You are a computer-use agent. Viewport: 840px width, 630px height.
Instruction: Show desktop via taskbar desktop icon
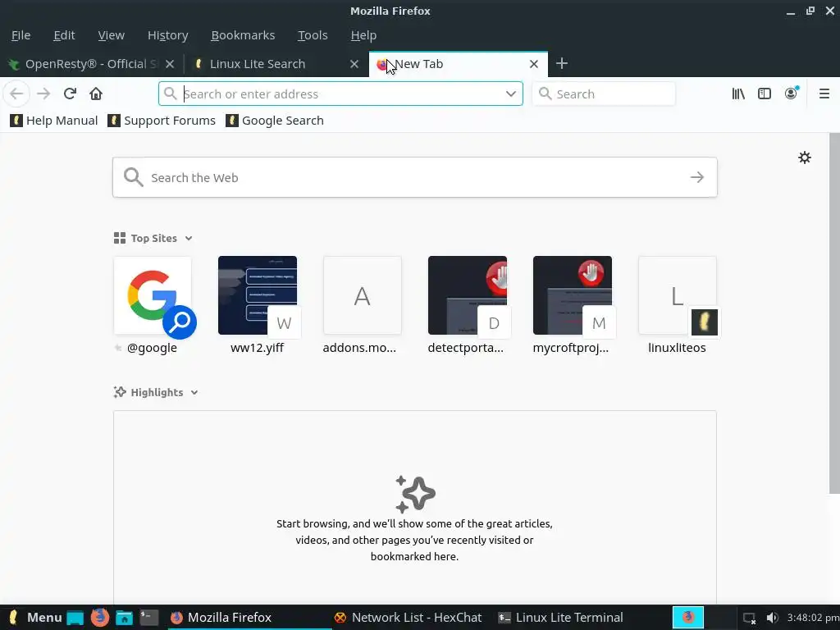(75, 619)
